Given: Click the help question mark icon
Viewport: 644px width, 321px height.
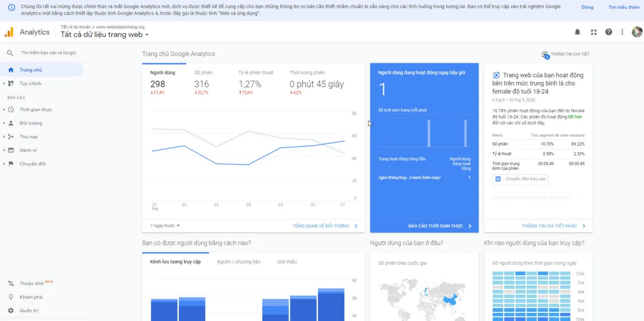Looking at the screenshot, I should coord(609,32).
